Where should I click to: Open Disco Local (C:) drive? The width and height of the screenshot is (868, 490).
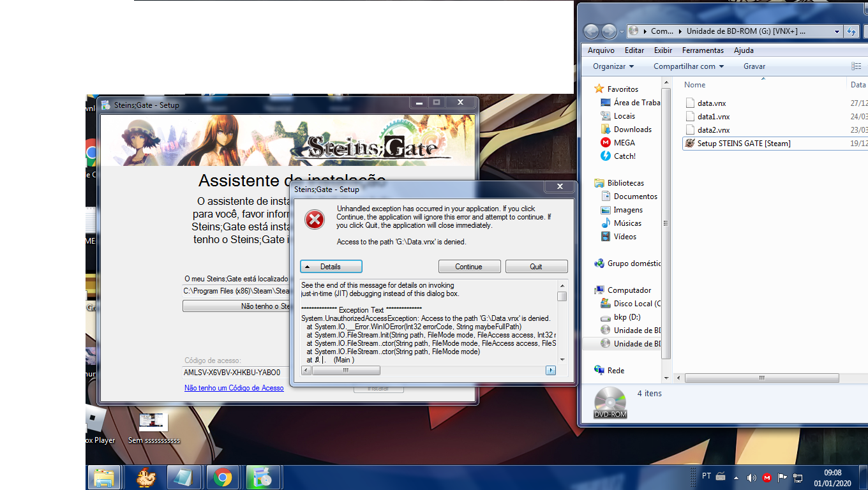point(631,304)
